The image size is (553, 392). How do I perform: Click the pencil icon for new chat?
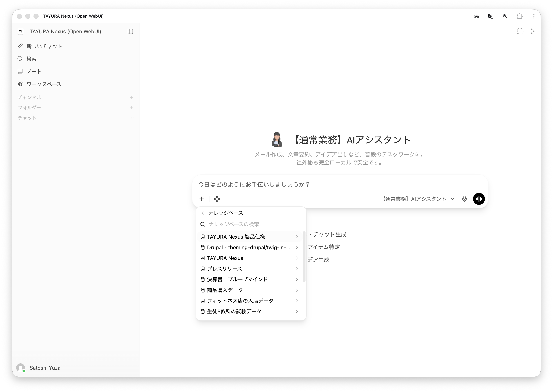coord(20,46)
